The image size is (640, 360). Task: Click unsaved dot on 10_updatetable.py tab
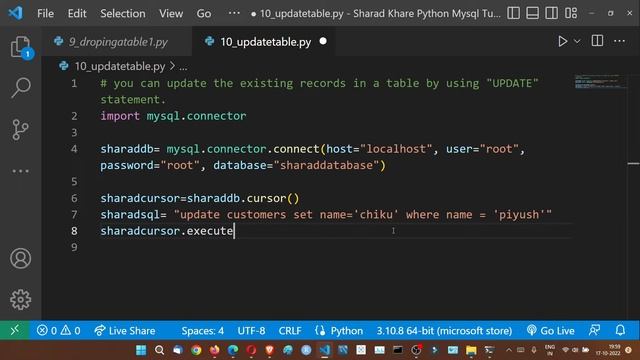(323, 41)
